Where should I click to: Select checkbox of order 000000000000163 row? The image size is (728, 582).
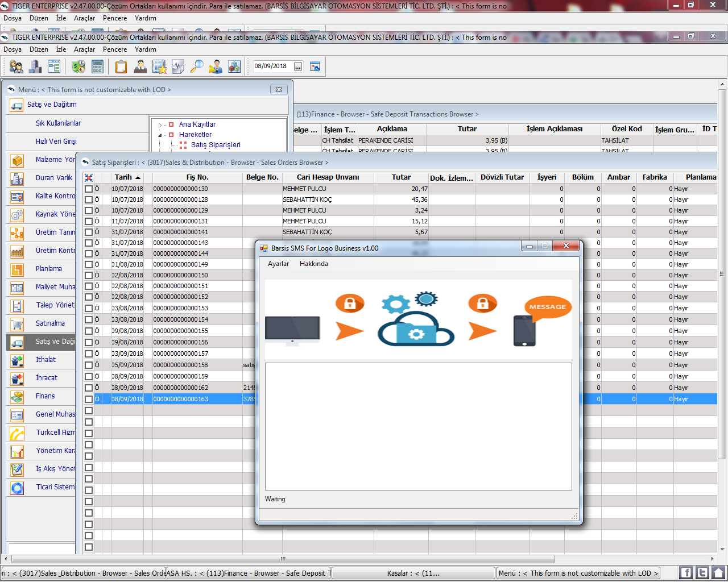point(89,399)
